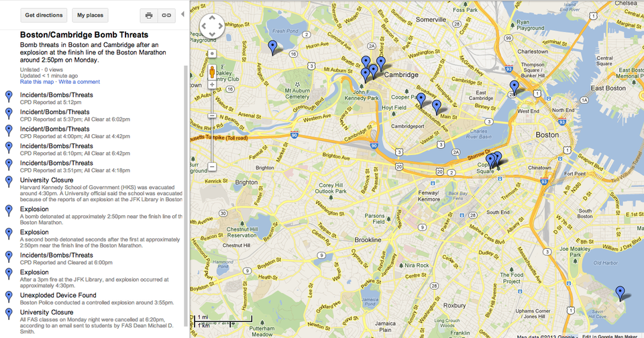Viewport: 644px width, 338px height.
Task: Click the map marker near Main St Cambridge
Action: tap(437, 107)
